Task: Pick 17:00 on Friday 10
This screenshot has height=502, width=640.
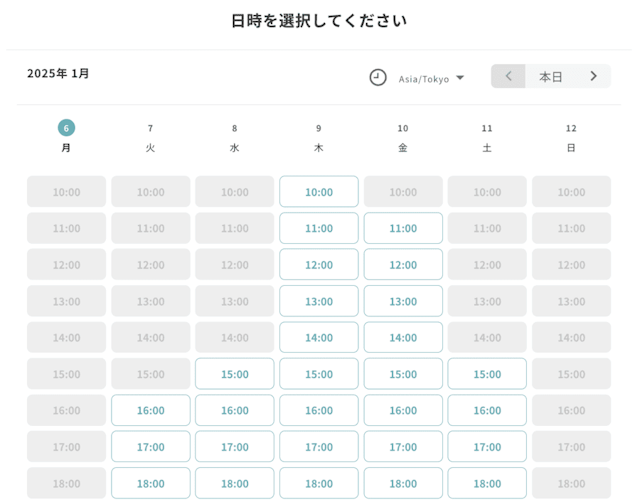Action: (403, 446)
